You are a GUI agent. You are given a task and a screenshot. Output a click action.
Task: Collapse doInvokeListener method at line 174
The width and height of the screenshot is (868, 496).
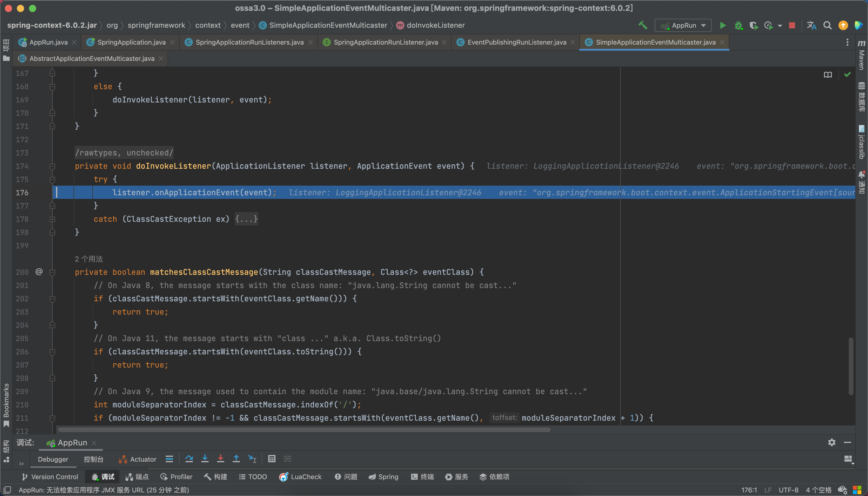[52, 166]
